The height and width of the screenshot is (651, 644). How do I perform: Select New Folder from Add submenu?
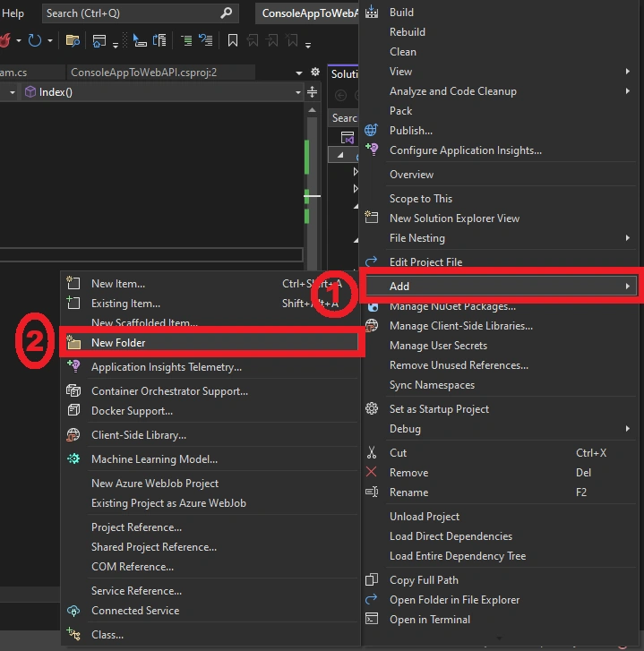211,343
